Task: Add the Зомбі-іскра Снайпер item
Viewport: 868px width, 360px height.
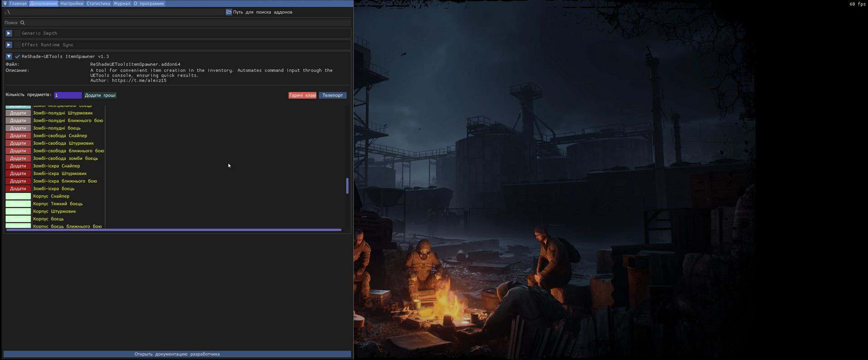Action: 18,166
